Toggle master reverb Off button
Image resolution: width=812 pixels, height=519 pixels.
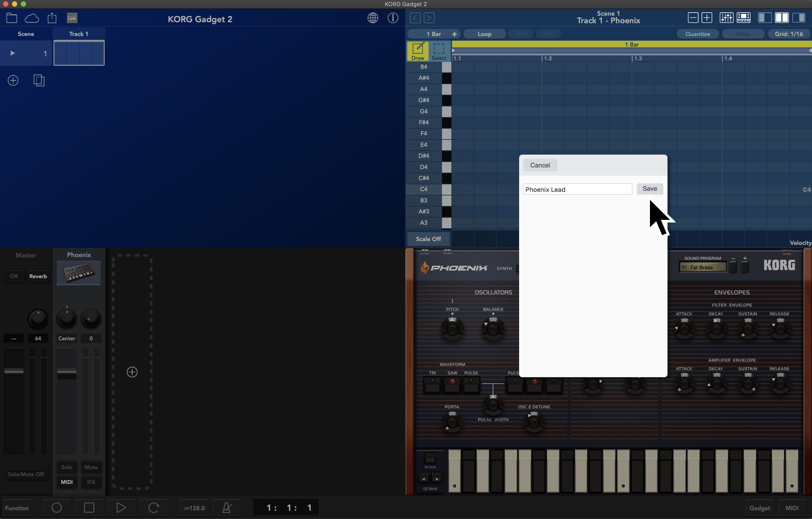click(14, 276)
